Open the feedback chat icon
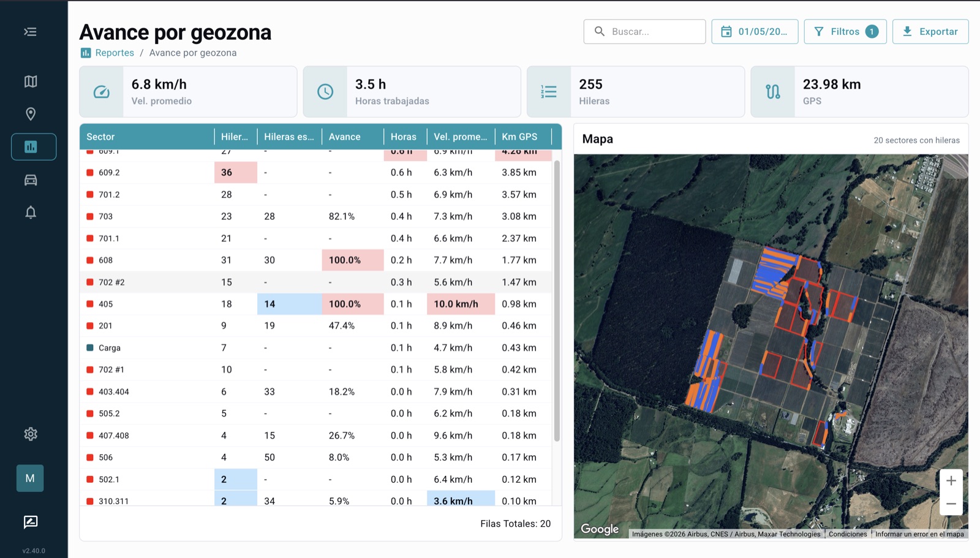Screen dimensions: 980x558 click(31, 522)
